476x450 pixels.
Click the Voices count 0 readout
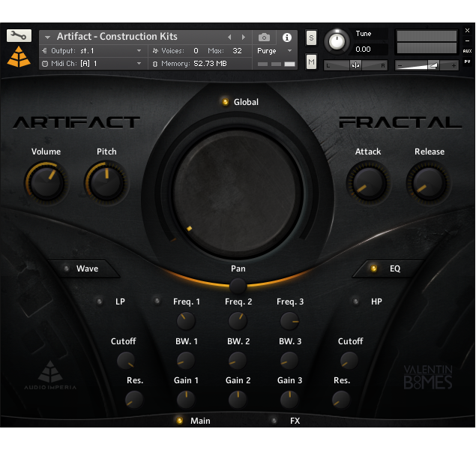point(196,51)
